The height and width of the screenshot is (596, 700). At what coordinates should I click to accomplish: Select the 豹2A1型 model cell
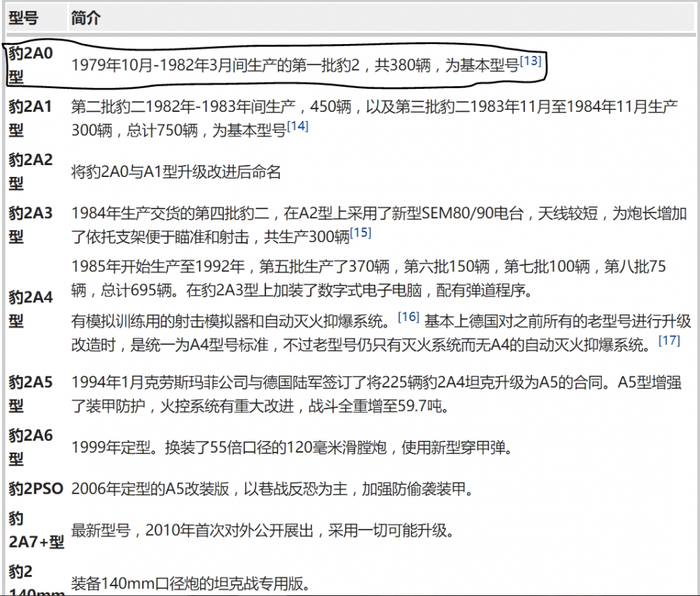click(x=31, y=118)
